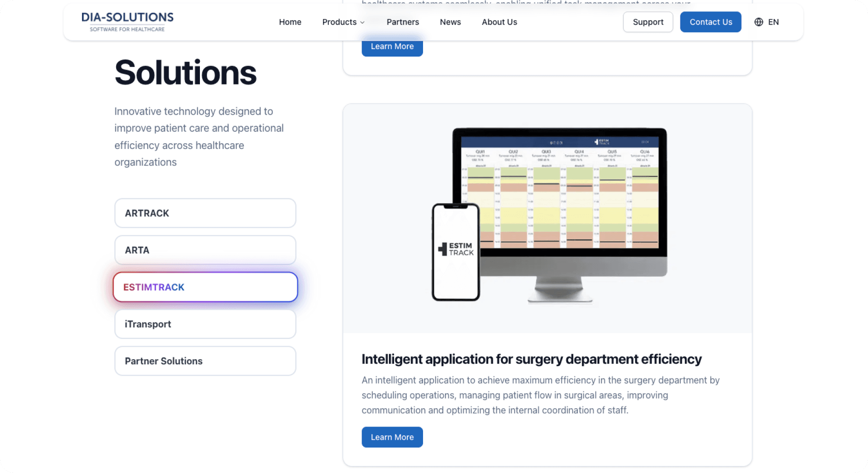868x473 pixels.
Task: Open the Support page
Action: [648, 22]
